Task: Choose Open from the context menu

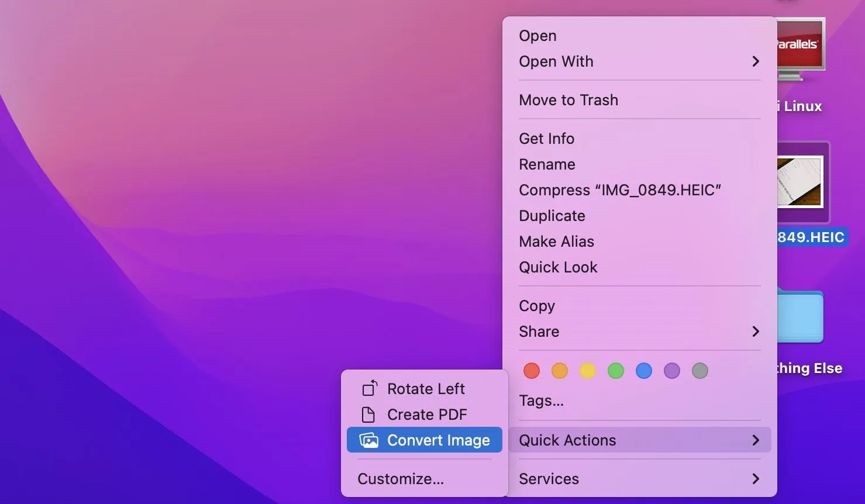Action: coord(640,36)
